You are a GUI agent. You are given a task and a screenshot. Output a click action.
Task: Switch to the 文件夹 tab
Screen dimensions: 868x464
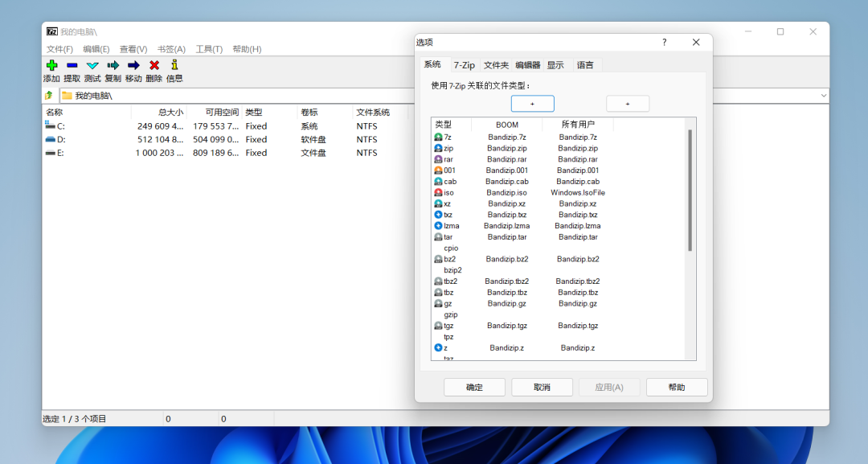(496, 65)
